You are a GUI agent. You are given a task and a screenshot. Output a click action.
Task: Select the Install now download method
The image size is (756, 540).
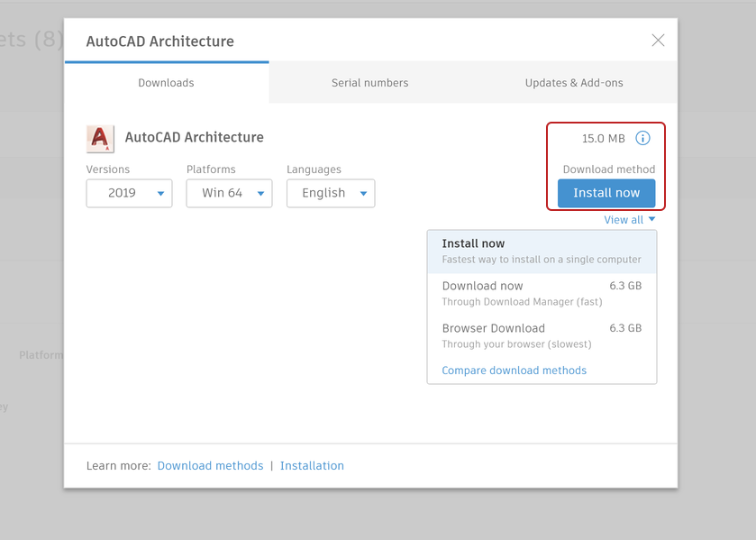[542, 250]
